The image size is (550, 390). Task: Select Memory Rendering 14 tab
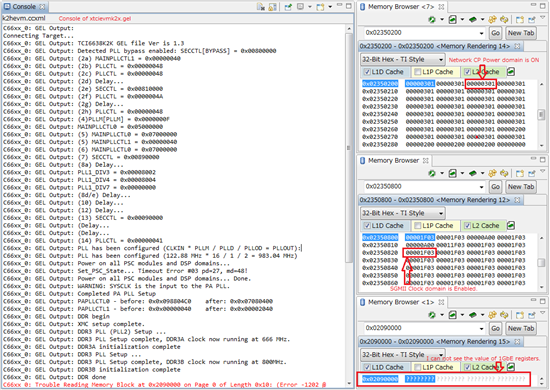[x=440, y=46]
